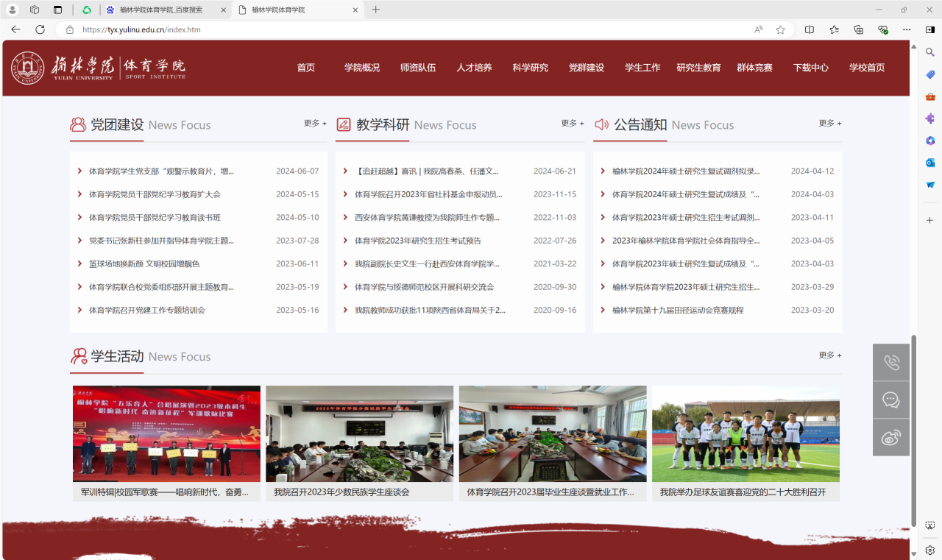This screenshot has height=560, width=942.
Task: Click the read aloud icon in address bar
Action: pos(758,29)
